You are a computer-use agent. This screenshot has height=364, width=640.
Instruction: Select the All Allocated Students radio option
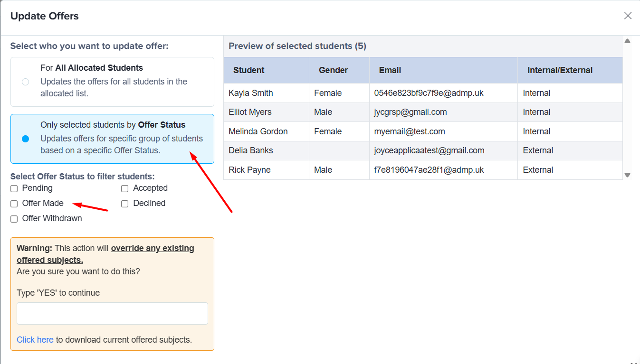click(26, 82)
